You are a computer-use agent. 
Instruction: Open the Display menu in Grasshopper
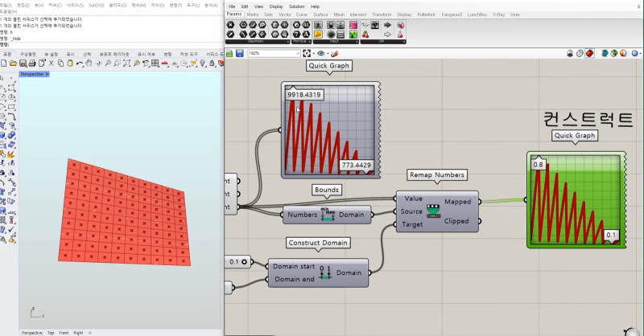[x=276, y=6]
